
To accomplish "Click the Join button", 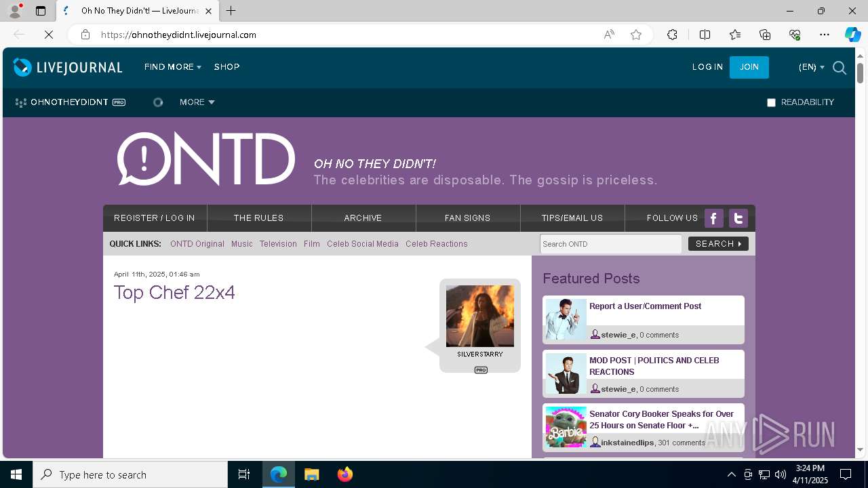I will 749,67.
